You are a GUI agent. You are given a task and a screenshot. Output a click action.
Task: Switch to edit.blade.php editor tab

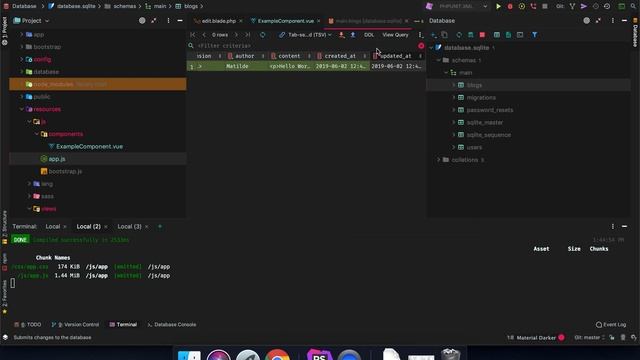click(x=219, y=21)
